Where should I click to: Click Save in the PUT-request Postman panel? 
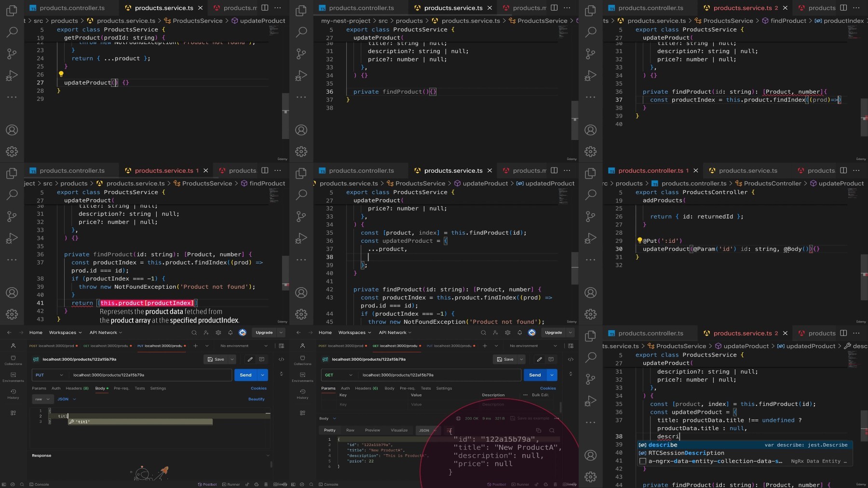click(x=216, y=359)
